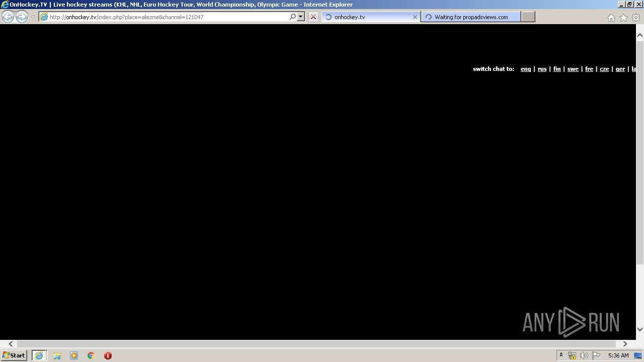Viewport: 644px width, 362px height.
Task: Open the red Opera-style taskbar icon
Action: pyautogui.click(x=108, y=355)
